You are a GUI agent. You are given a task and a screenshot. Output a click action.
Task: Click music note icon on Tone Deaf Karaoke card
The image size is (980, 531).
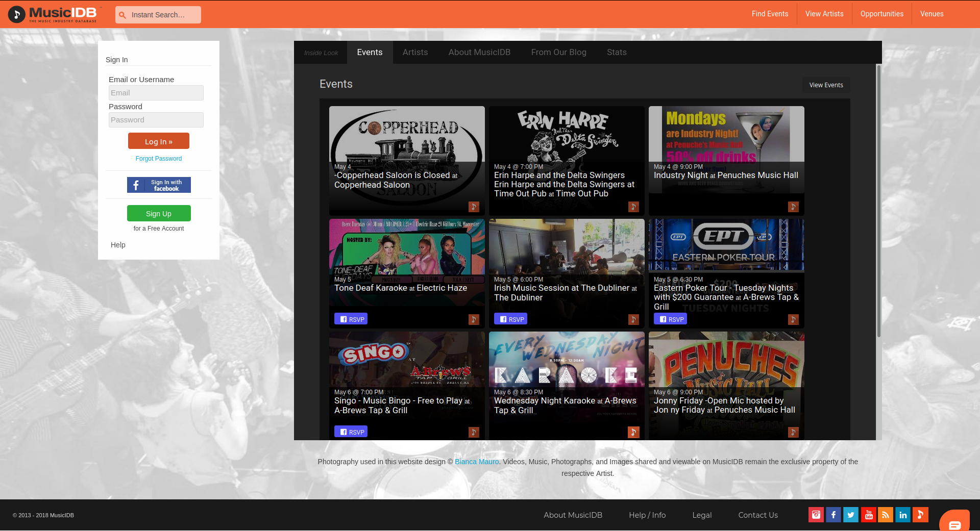point(474,319)
